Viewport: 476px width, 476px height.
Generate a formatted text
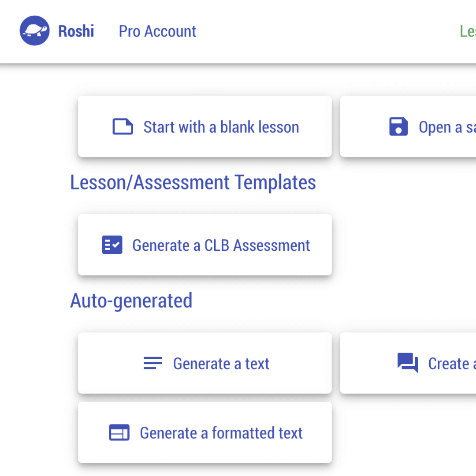point(205,432)
